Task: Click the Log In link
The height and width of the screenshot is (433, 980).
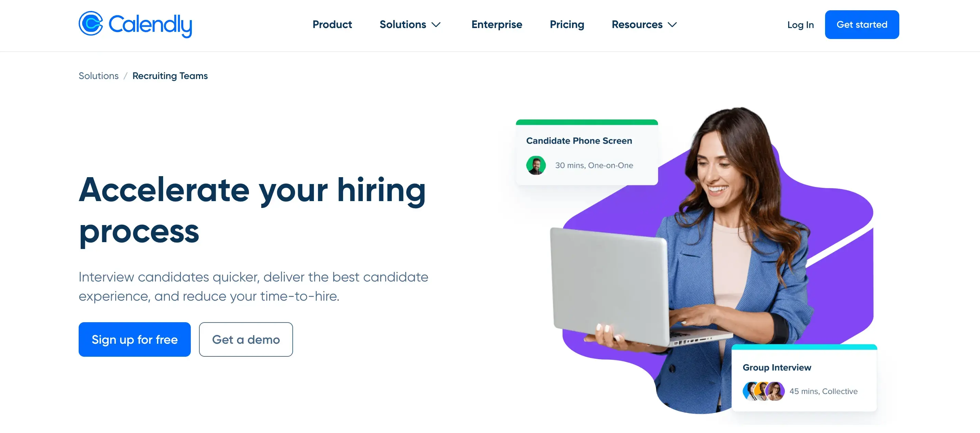Action: tap(800, 24)
